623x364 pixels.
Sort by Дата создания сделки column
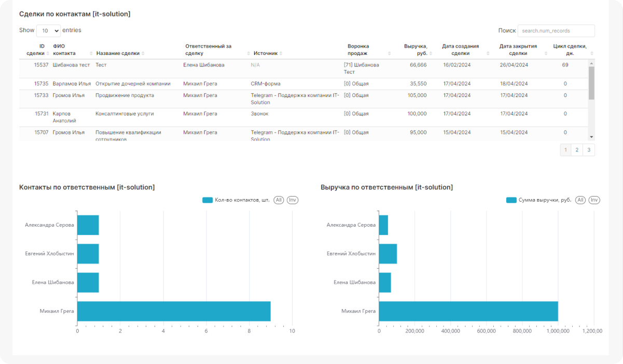point(464,50)
